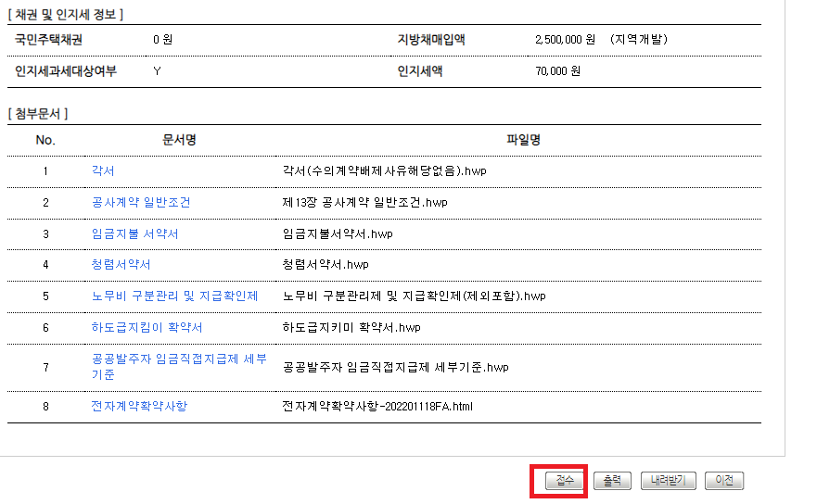
Task: Click the 파일명 column header
Action: click(523, 140)
